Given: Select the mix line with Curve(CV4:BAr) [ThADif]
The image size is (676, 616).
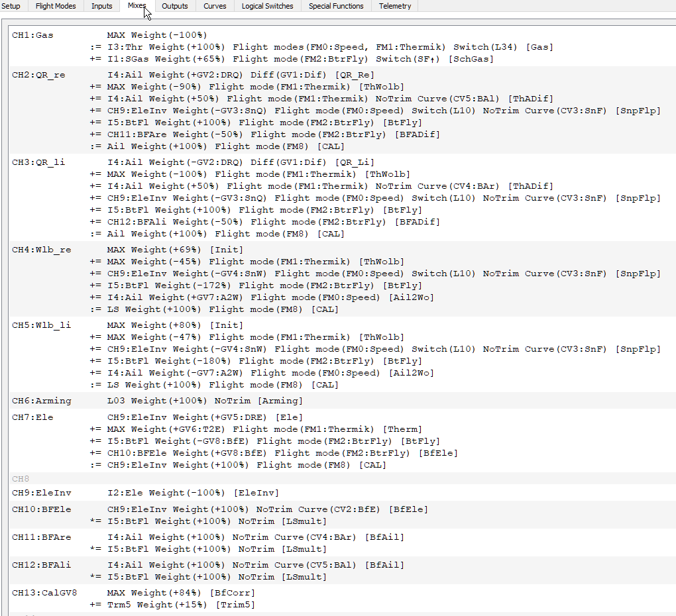Looking at the screenshot, I should tap(321, 186).
